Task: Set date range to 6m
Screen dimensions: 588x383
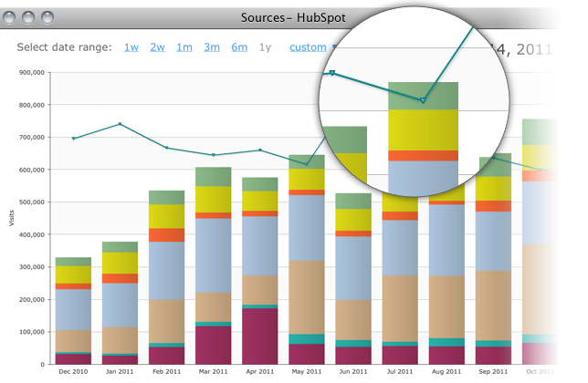Action: [x=239, y=47]
